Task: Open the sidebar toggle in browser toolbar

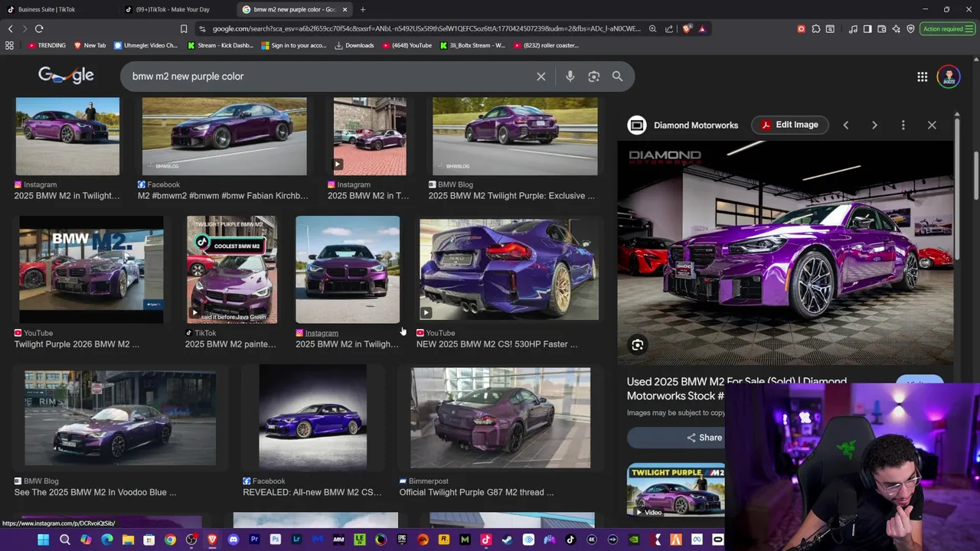Action: (x=867, y=29)
